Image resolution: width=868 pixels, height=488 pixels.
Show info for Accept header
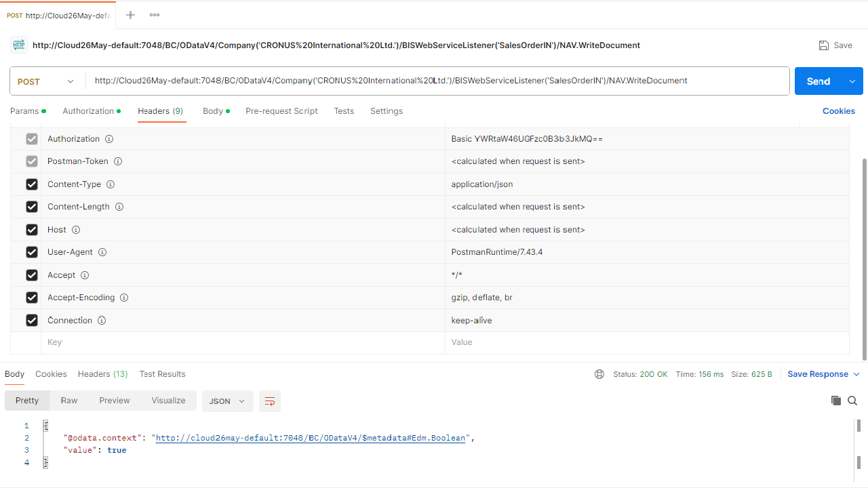tap(85, 275)
